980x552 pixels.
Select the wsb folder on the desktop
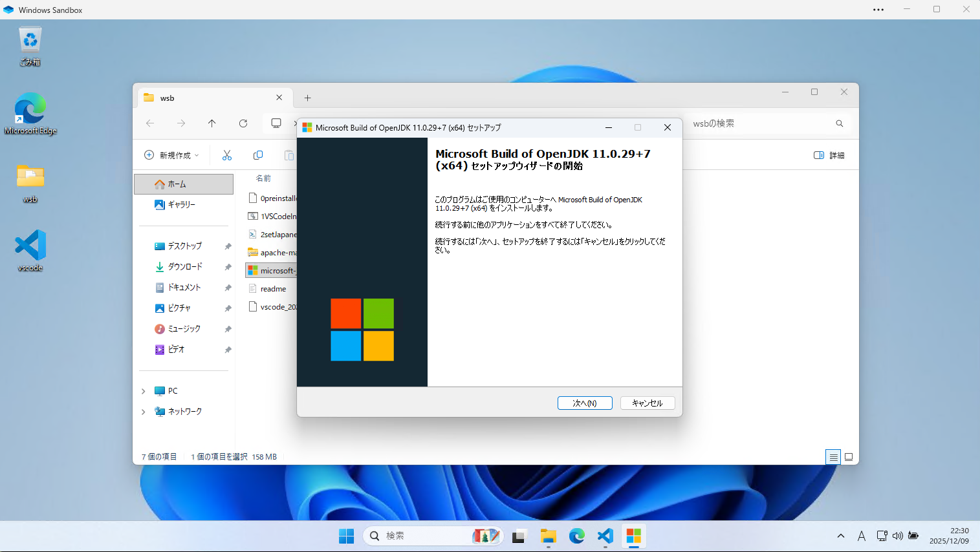tap(30, 184)
